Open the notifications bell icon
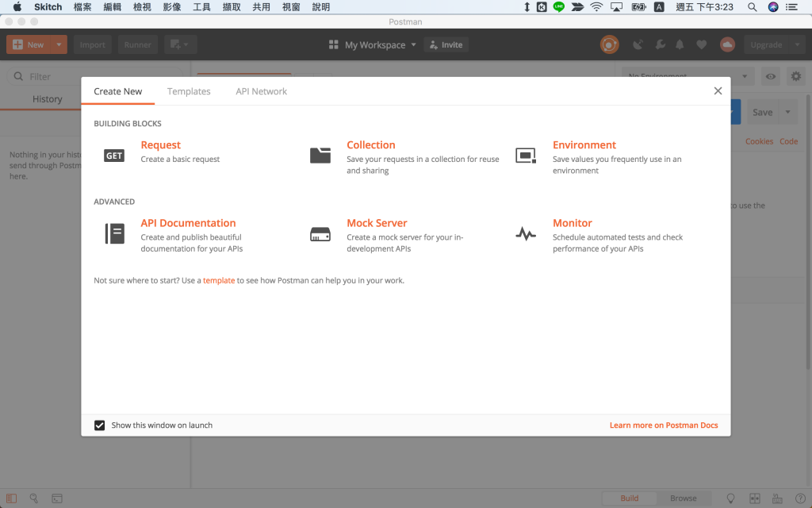 click(x=680, y=44)
